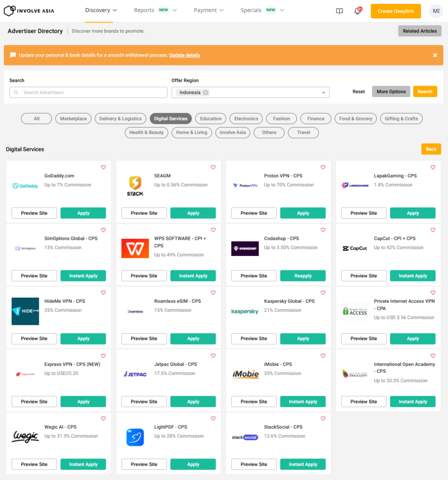
Task: Click Reapply for Codashop
Action: (x=303, y=276)
